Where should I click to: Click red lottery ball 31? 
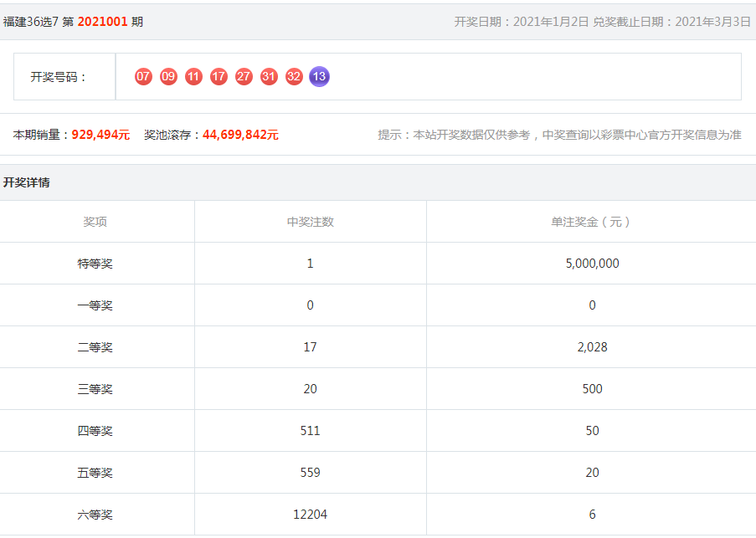(x=269, y=77)
